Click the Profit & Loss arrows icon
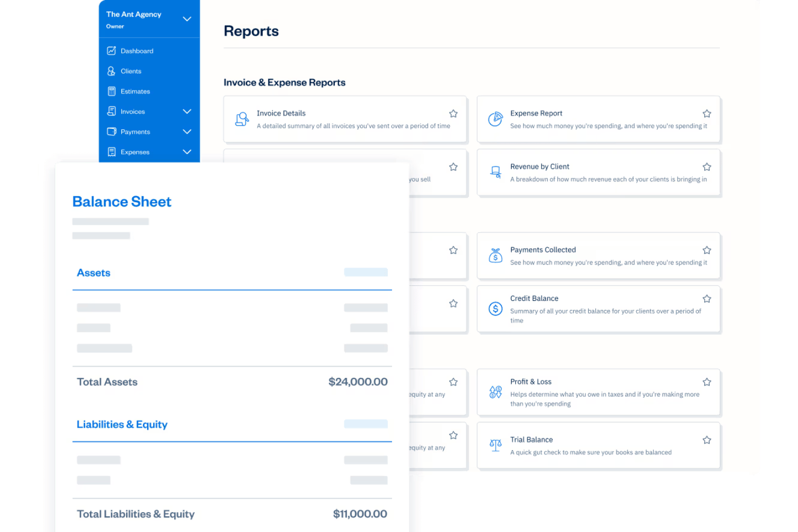Screen dimensions: 798x532 click(496, 392)
